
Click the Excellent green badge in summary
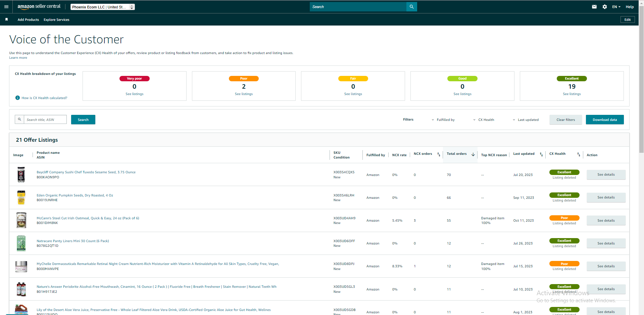coord(572,79)
